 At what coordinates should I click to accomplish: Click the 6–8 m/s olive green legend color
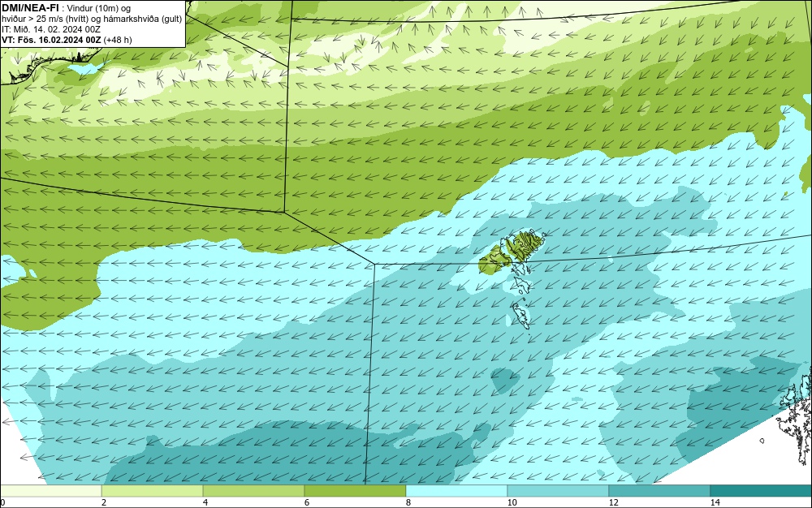[x=356, y=491]
